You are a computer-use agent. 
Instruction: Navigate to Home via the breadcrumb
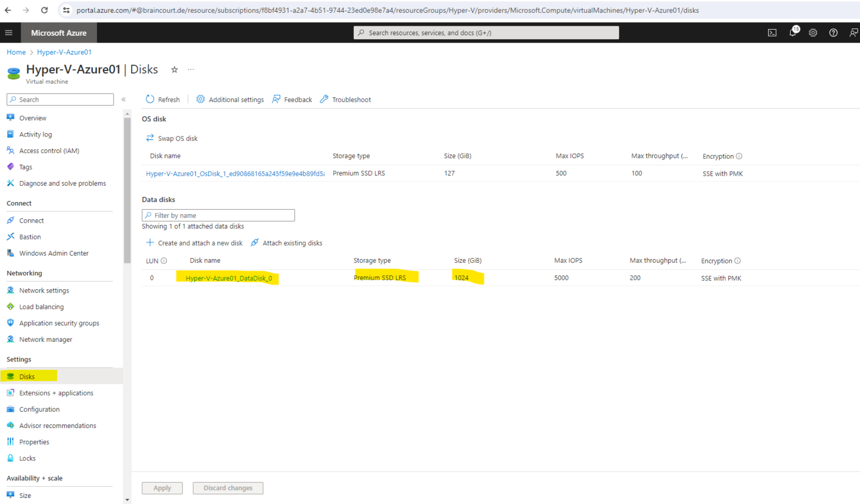[x=16, y=52]
